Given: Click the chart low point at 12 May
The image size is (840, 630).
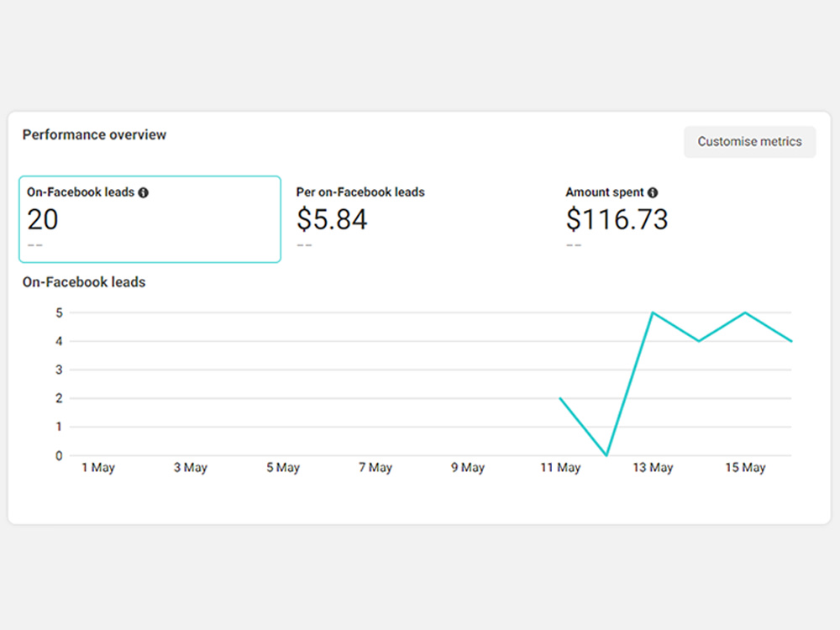Looking at the screenshot, I should [x=606, y=455].
